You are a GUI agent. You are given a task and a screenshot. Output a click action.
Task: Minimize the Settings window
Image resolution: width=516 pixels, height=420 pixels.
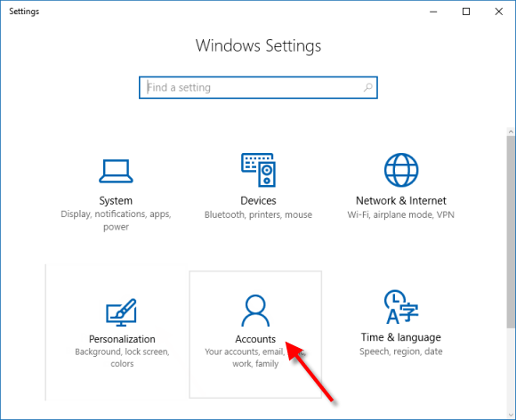coord(433,12)
